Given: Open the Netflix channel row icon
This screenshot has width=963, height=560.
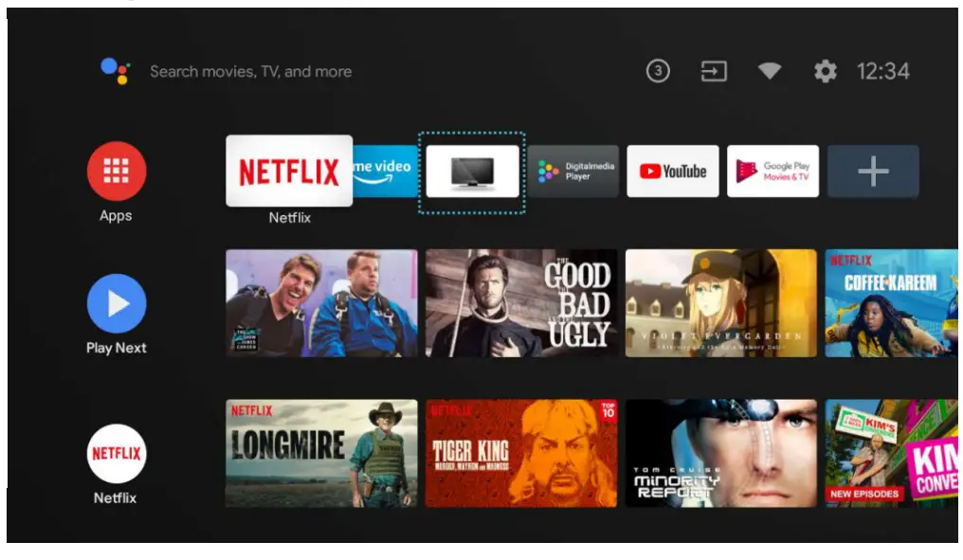Looking at the screenshot, I should (116, 452).
